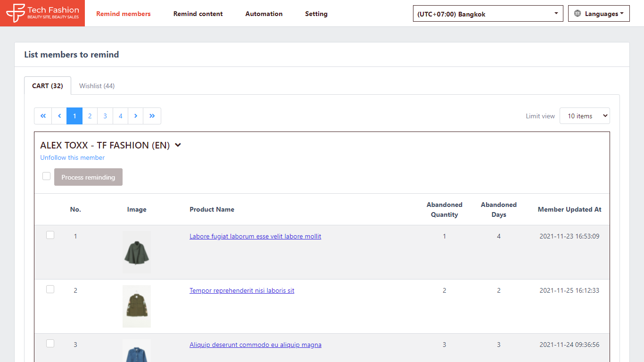Screen dimensions: 644x362
Task: Click the Process reminding button
Action: tap(88, 177)
